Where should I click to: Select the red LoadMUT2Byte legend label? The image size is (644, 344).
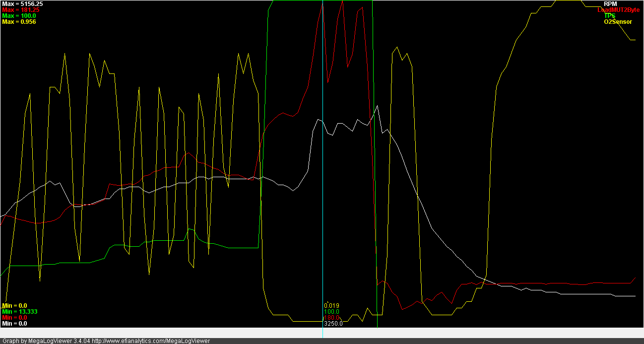coord(618,10)
